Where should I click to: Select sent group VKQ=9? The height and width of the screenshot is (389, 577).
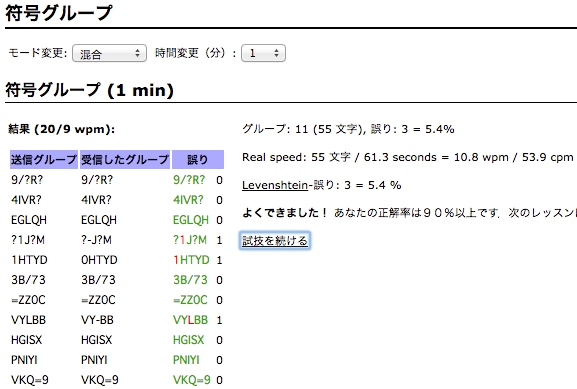pyautogui.click(x=29, y=380)
